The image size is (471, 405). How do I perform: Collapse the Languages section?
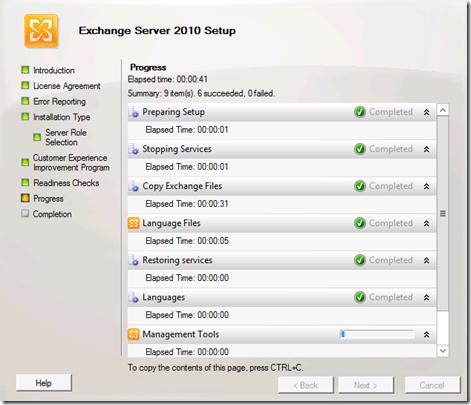tap(426, 297)
